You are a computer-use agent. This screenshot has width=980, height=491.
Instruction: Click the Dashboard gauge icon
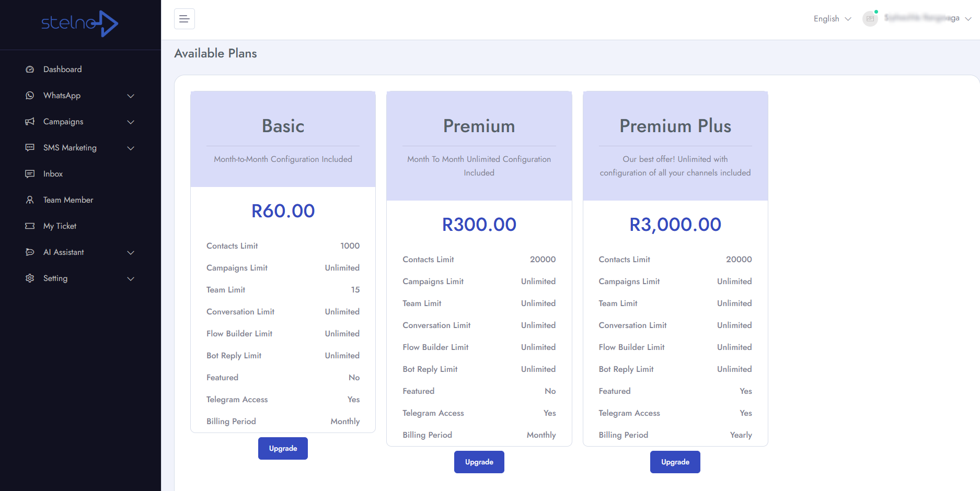click(30, 69)
